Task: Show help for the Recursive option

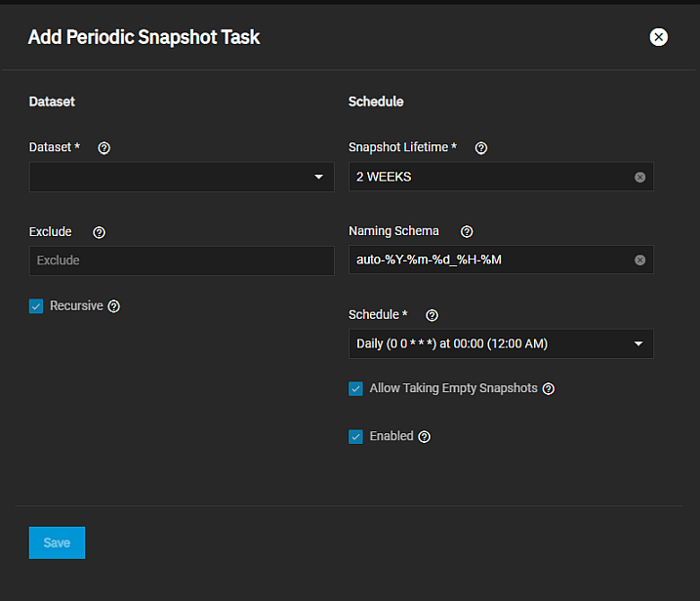Action: (114, 306)
